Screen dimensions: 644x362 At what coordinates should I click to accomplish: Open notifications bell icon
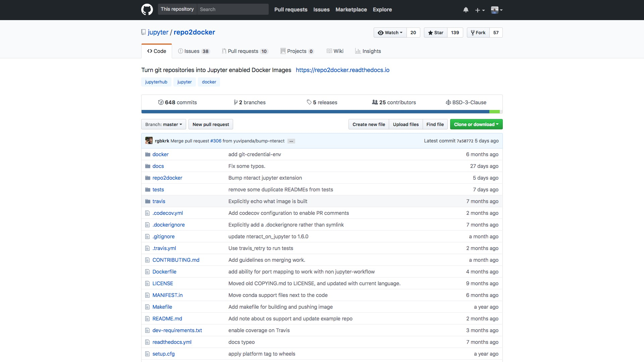click(x=466, y=10)
